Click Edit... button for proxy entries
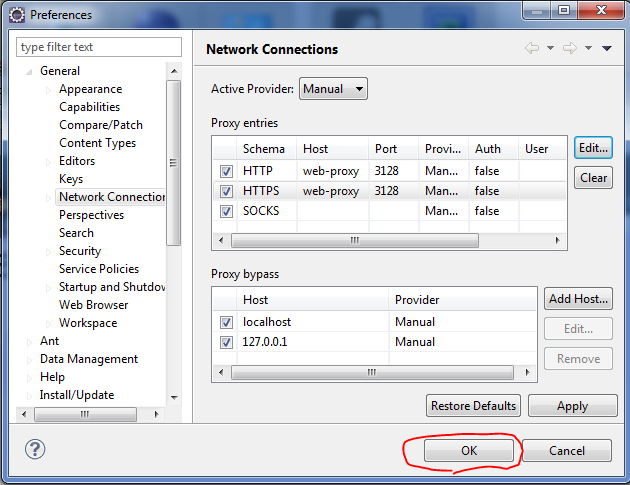The height and width of the screenshot is (485, 630). point(593,148)
